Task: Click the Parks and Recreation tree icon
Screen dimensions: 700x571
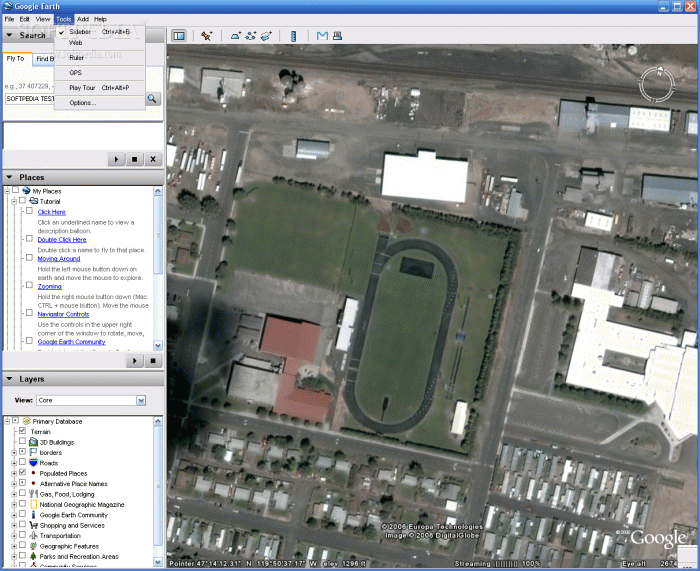Action: tap(33, 556)
